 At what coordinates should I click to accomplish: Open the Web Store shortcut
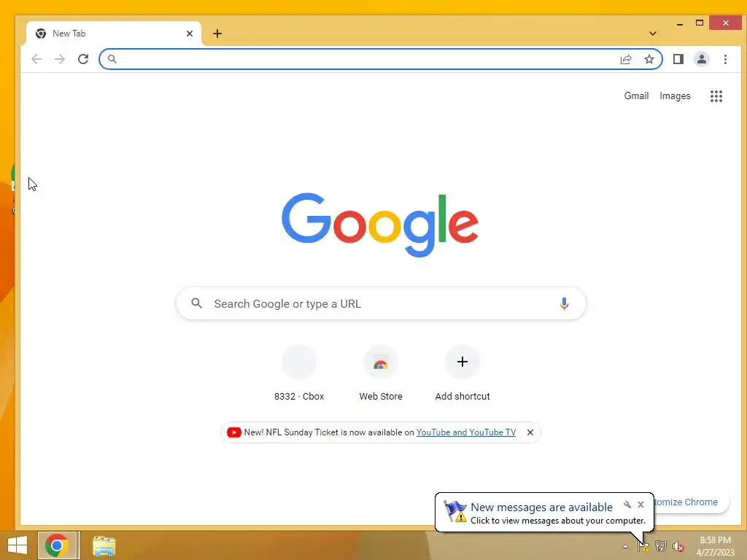[x=381, y=374]
